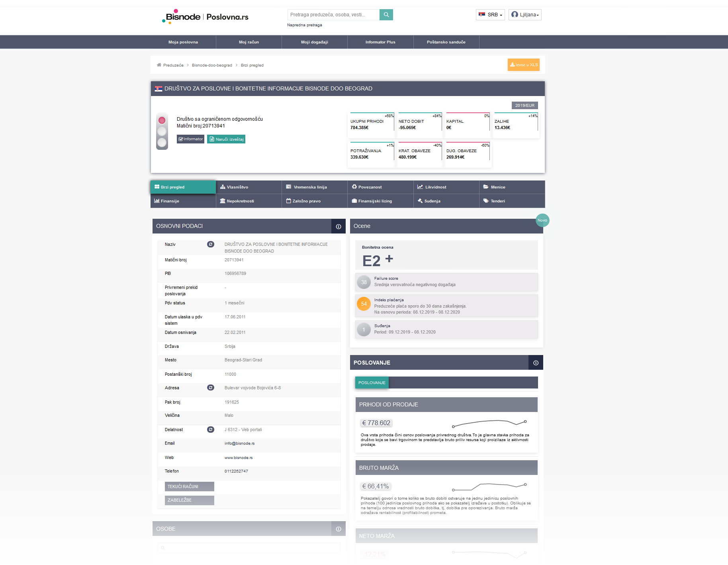Click Izvoz u XLS button
728x565 pixels.
click(x=524, y=65)
